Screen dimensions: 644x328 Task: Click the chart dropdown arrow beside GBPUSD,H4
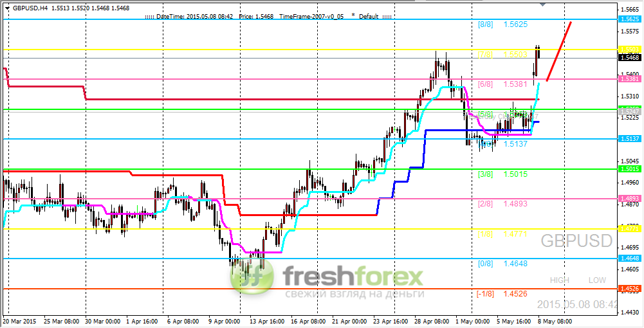tap(7, 7)
